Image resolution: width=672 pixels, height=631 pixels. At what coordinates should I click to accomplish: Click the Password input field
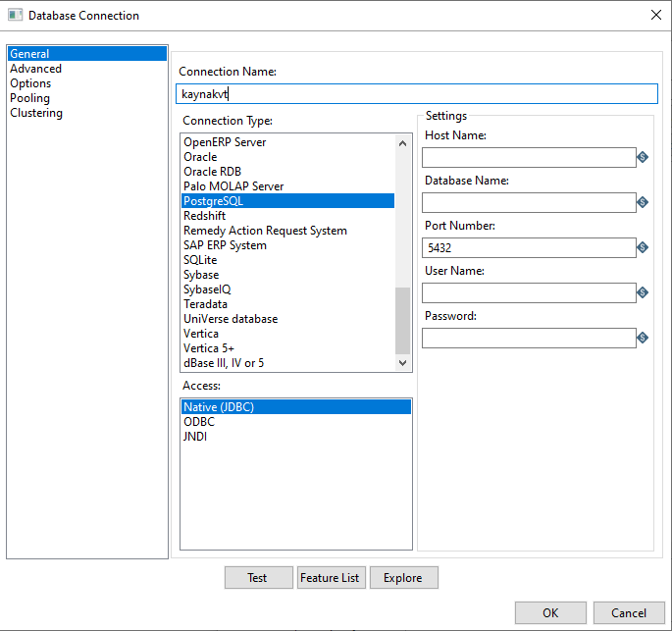529,339
